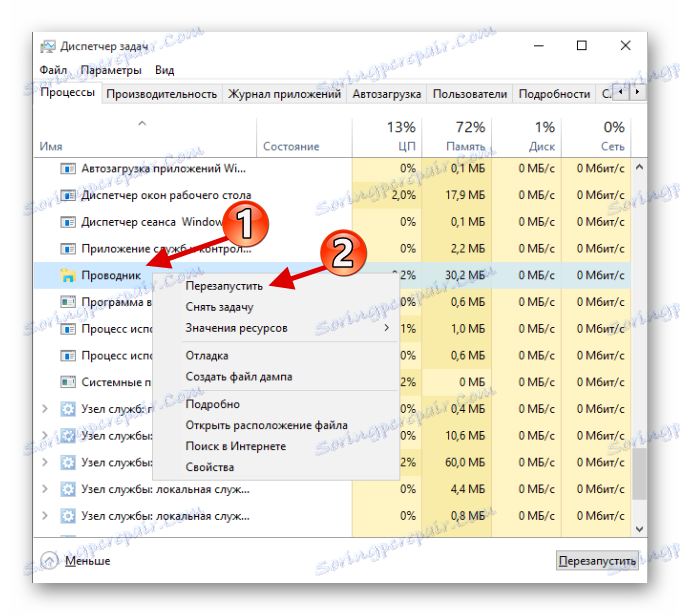
Task: Expand the Узел служб row with 0,4 МБ
Action: (x=45, y=409)
